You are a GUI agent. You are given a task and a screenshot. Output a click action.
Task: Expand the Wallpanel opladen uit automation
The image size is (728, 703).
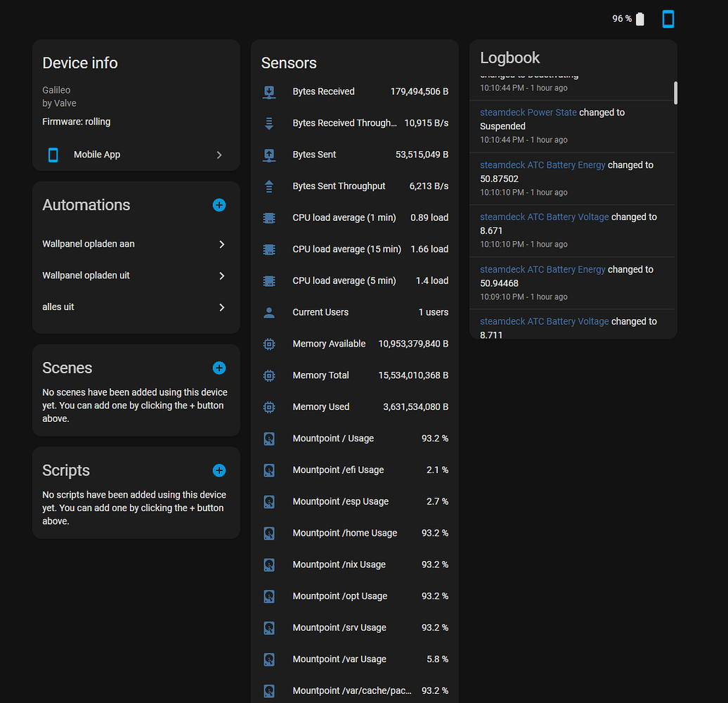coord(221,276)
